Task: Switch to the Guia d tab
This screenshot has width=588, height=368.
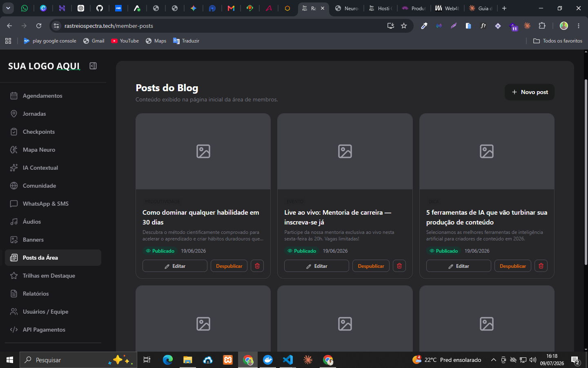Action: [481, 8]
